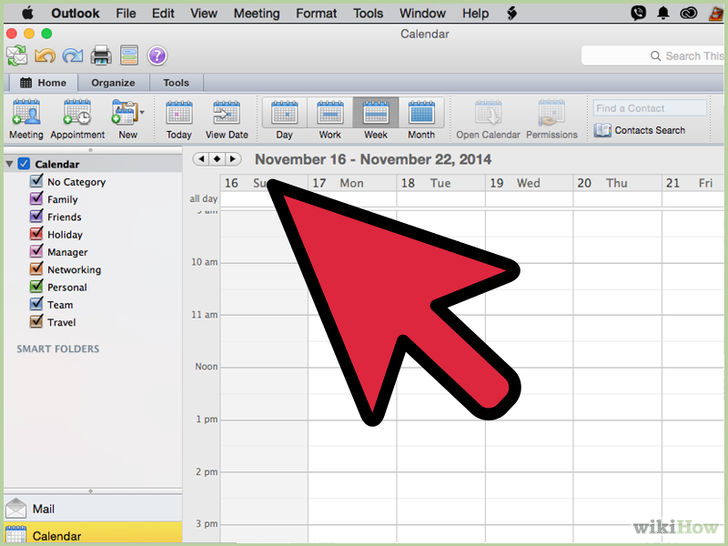This screenshot has height=546, width=728.
Task: Uncheck the Friends category
Action: coord(36,216)
